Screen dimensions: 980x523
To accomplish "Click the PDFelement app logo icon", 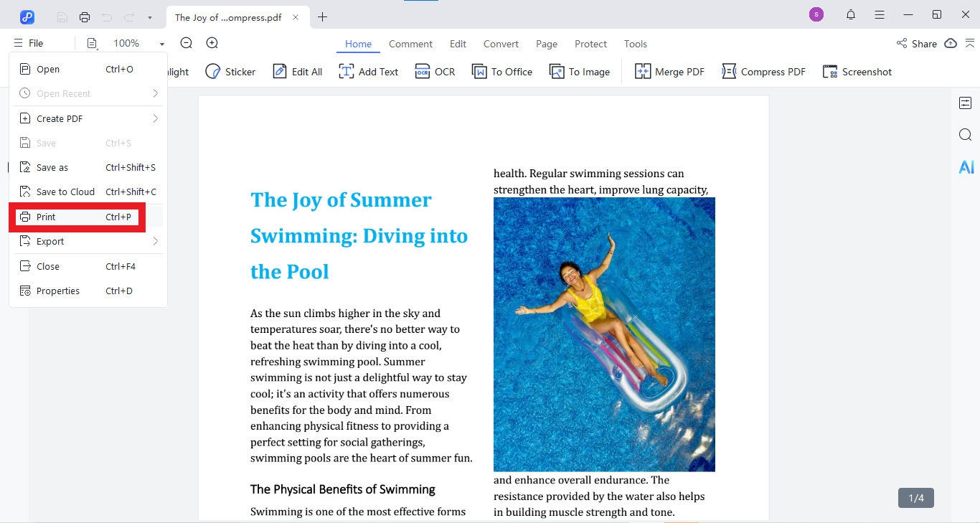I will tap(27, 17).
